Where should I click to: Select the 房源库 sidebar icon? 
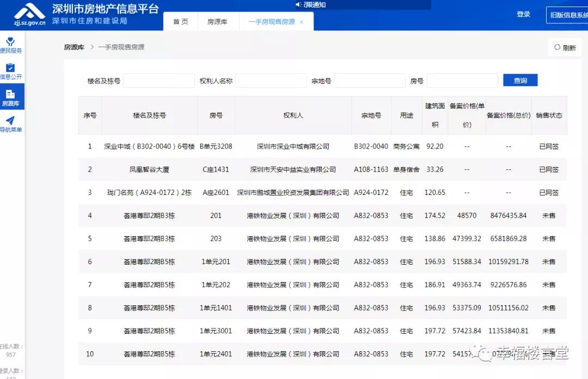tap(11, 97)
